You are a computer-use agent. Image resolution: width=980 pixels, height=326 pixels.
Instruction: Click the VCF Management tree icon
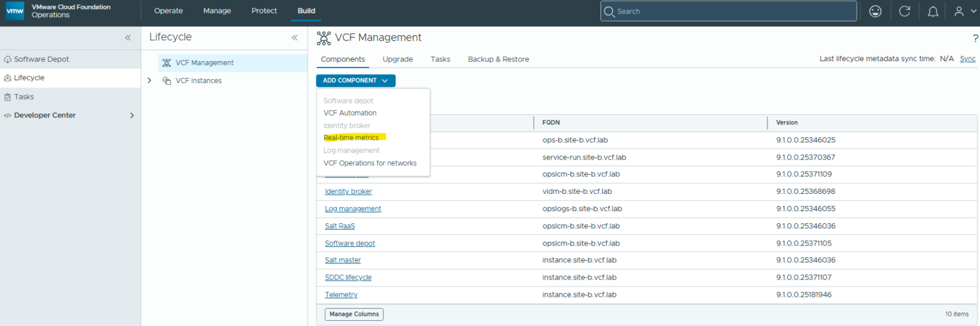pyautogui.click(x=167, y=63)
